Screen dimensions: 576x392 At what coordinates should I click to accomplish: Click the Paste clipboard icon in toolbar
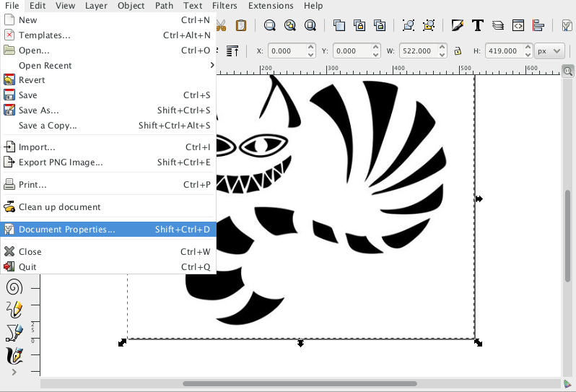click(x=241, y=25)
